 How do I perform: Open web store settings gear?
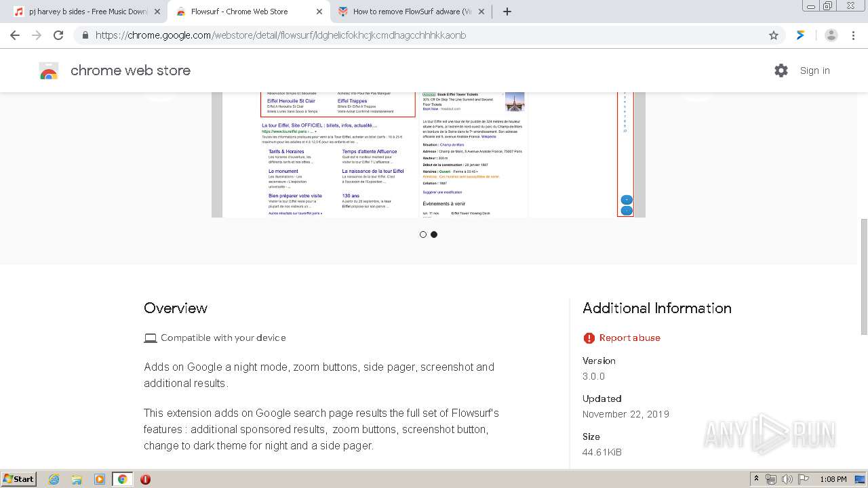pyautogui.click(x=781, y=70)
